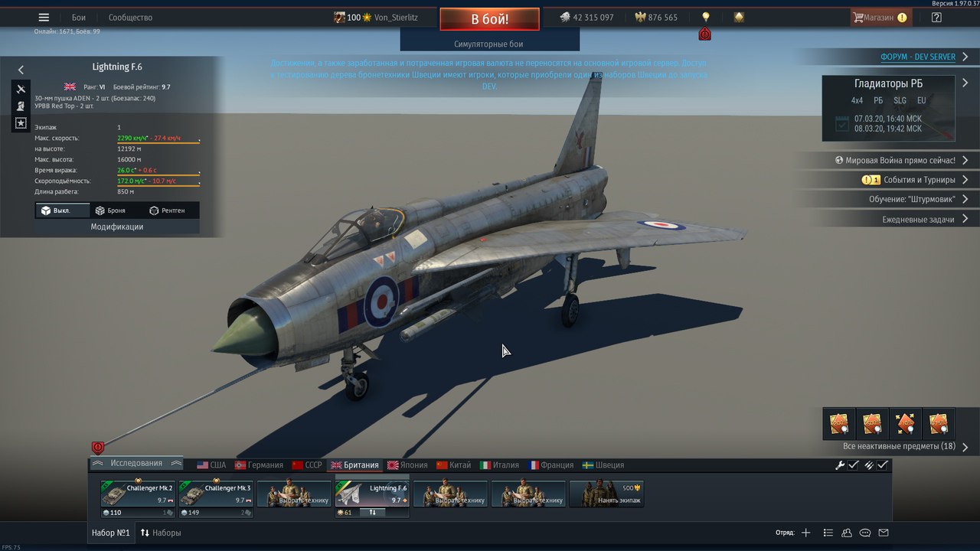Select the Италия nation tab
Viewport: 980px width, 551px height.
click(499, 465)
